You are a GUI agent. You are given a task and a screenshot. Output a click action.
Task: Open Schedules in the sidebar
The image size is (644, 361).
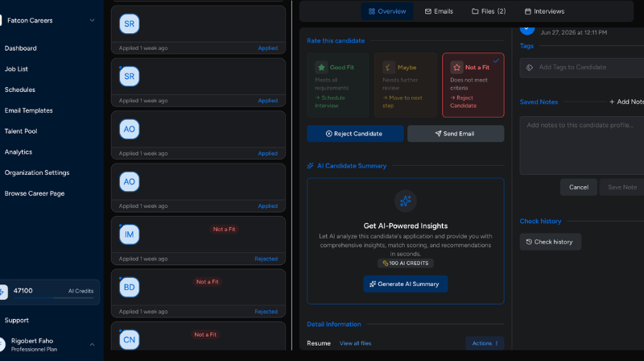[19, 89]
